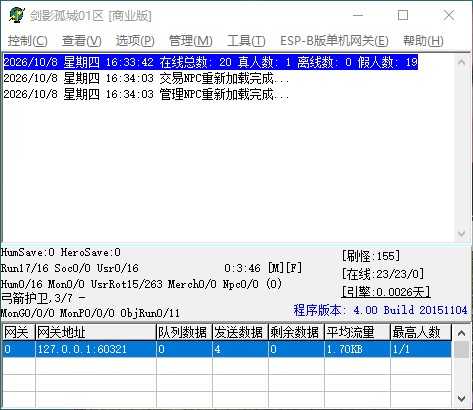Close the 剑影孤城01区 window
This screenshot has width=473, height=410.
pyautogui.click(x=449, y=15)
